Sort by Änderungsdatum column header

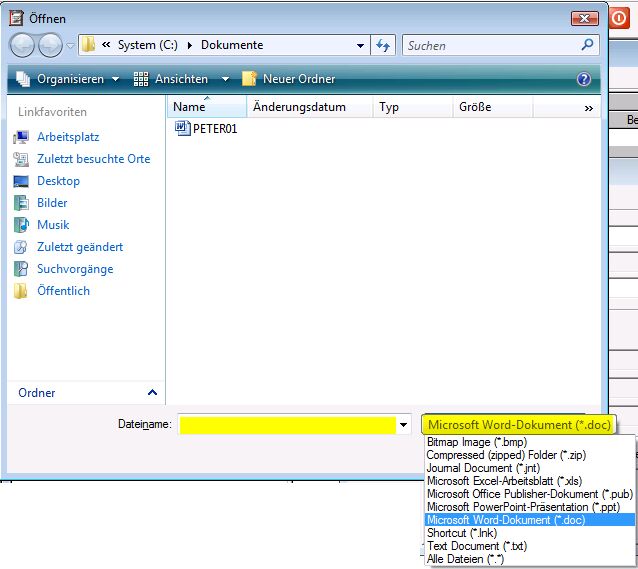pyautogui.click(x=310, y=107)
